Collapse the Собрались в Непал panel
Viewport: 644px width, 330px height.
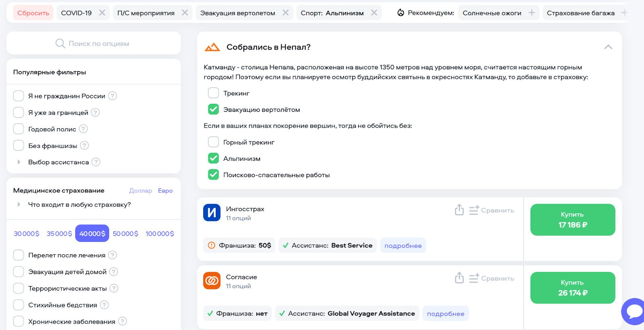[608, 47]
